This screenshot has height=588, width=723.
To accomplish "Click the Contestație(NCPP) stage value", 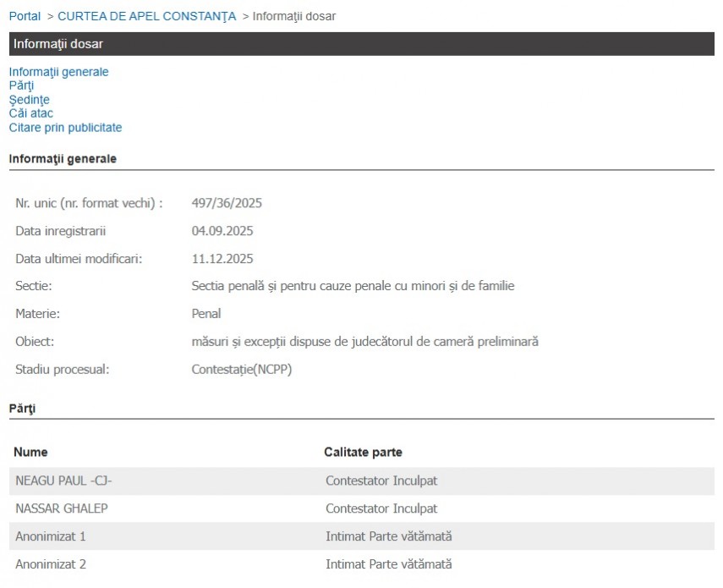I will click(242, 369).
